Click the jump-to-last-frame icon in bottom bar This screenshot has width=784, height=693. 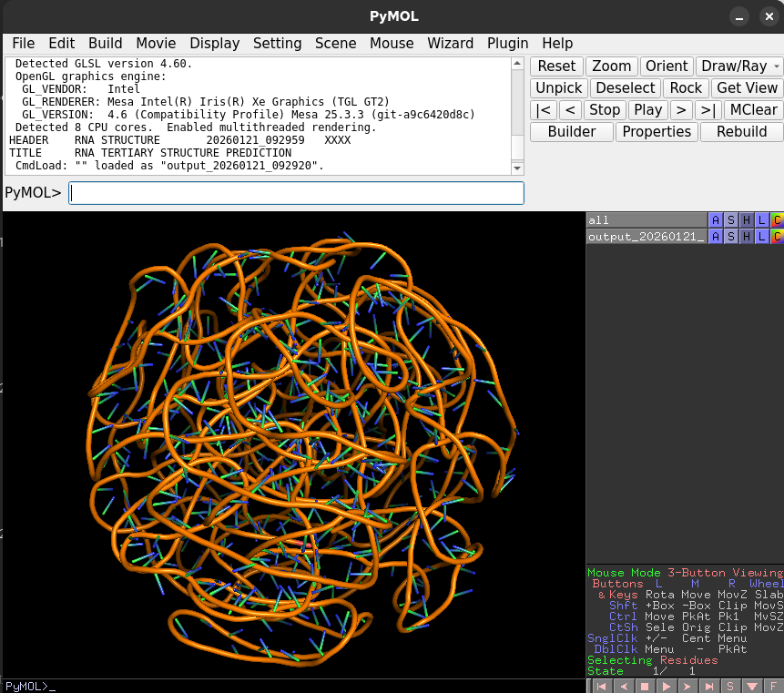point(709,687)
